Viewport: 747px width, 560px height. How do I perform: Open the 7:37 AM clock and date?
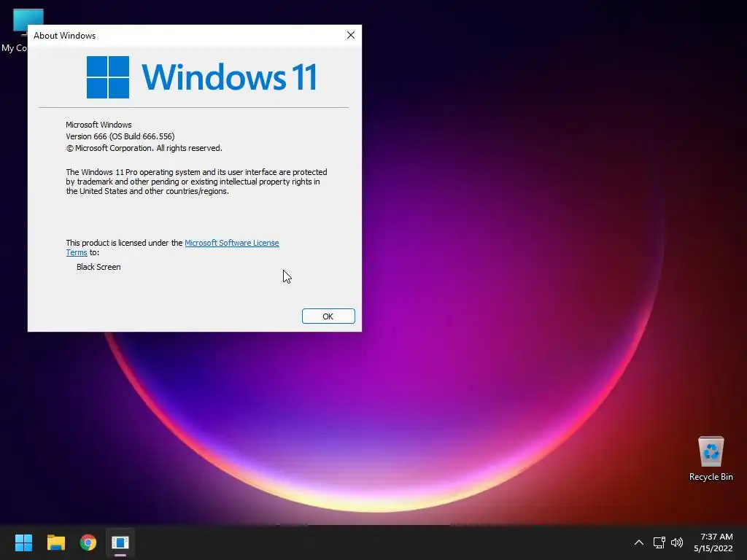(x=713, y=542)
